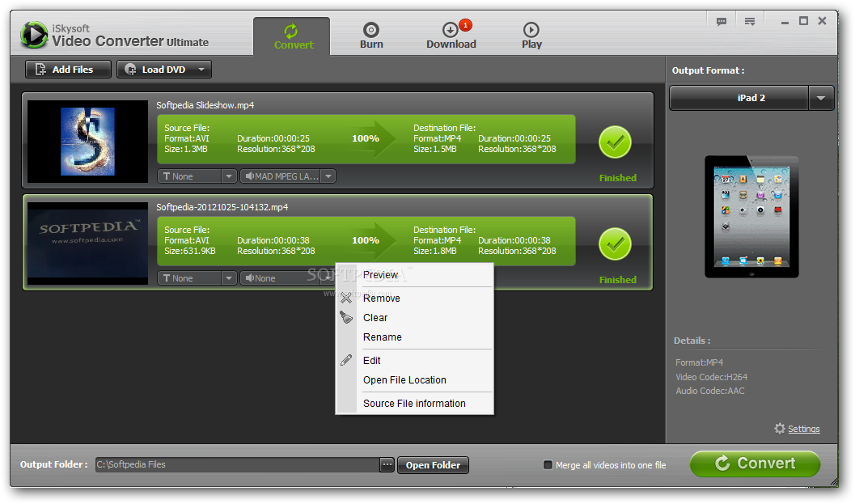This screenshot has height=504, width=855.
Task: Choose Remove from context menu
Action: click(382, 299)
